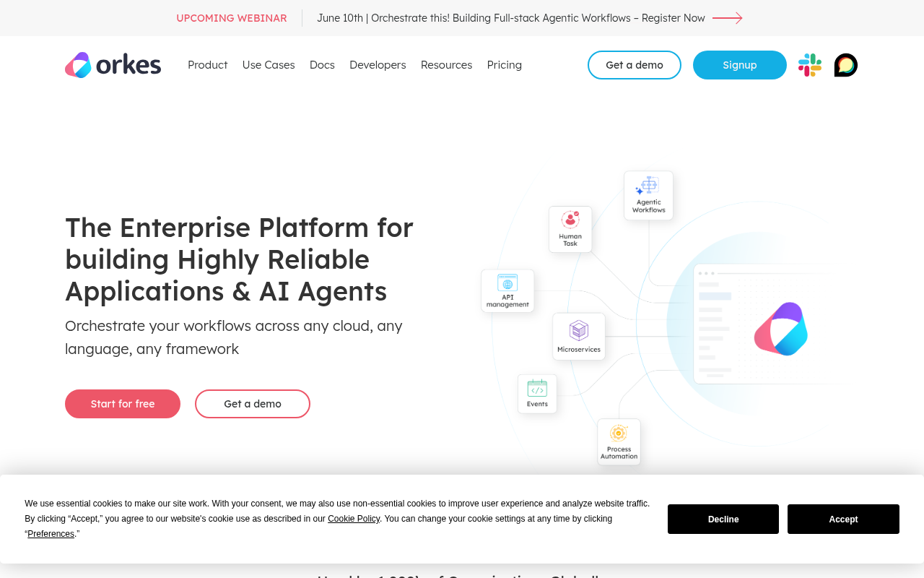This screenshot has height=578, width=924.
Task: Go to the Docs menu item
Action: click(x=323, y=65)
